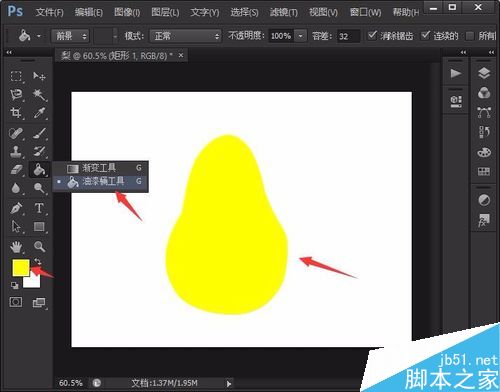Screen dimensions: 500x392
Task: Expand the right collapsed panel dock
Action: [x=491, y=52]
